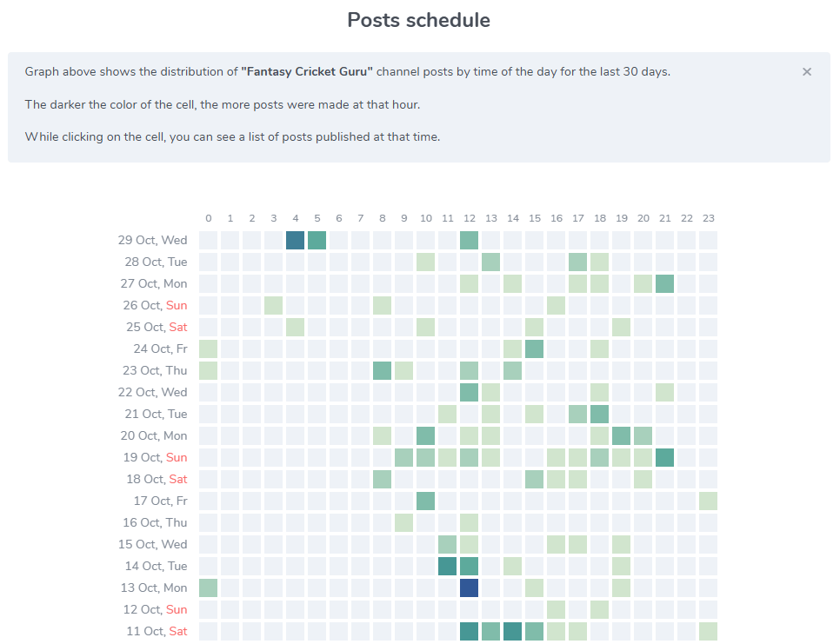Screen dimensions: 840x644
Task: View posts for 23 Oct at hour 8
Action: (x=383, y=371)
